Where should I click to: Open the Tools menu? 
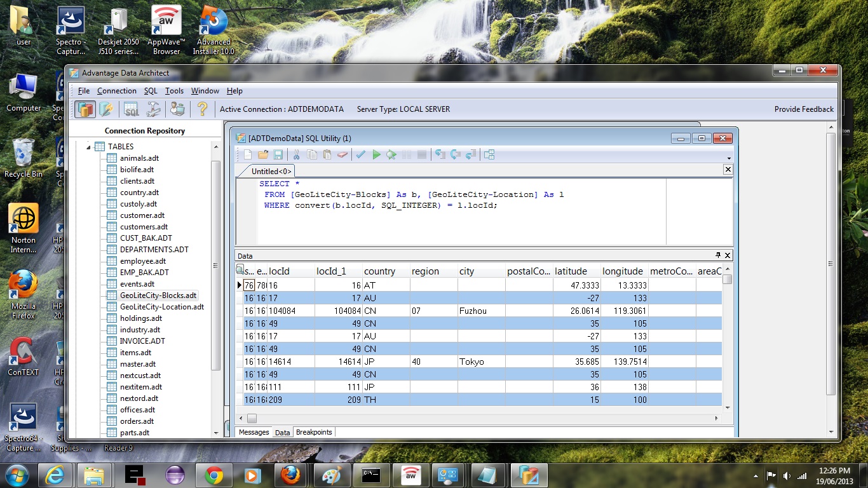tap(174, 91)
